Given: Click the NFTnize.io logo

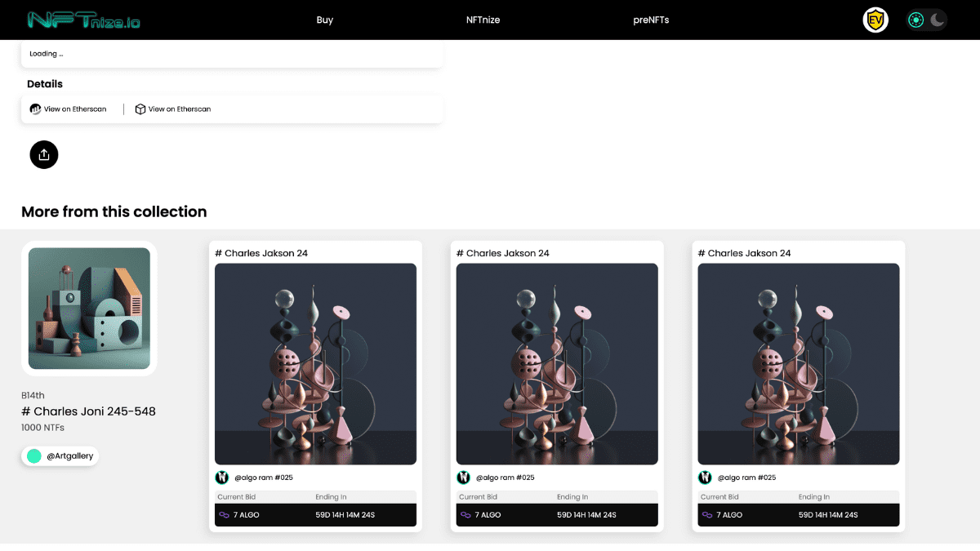Looking at the screenshot, I should point(83,20).
